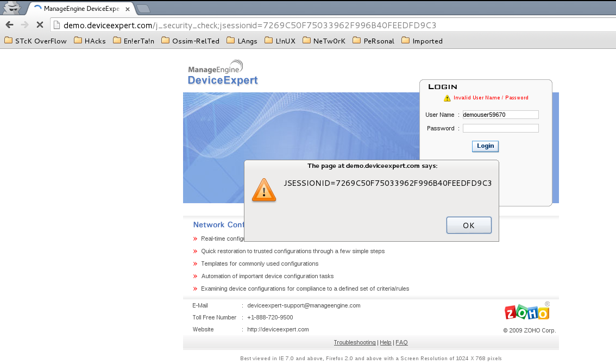Viewport: 616px width, 364px height.
Task: Open the L!nUX bookmark folder
Action: click(x=280, y=41)
